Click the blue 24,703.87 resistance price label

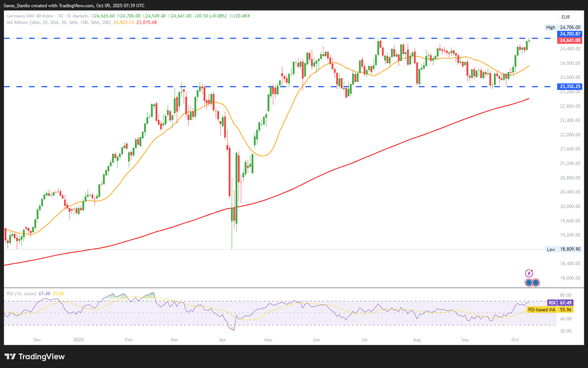570,34
